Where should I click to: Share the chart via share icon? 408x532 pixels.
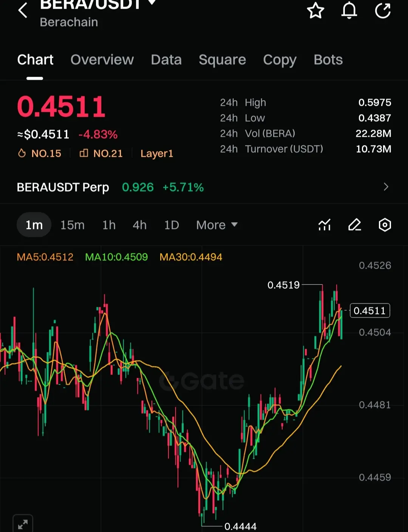pyautogui.click(x=383, y=10)
